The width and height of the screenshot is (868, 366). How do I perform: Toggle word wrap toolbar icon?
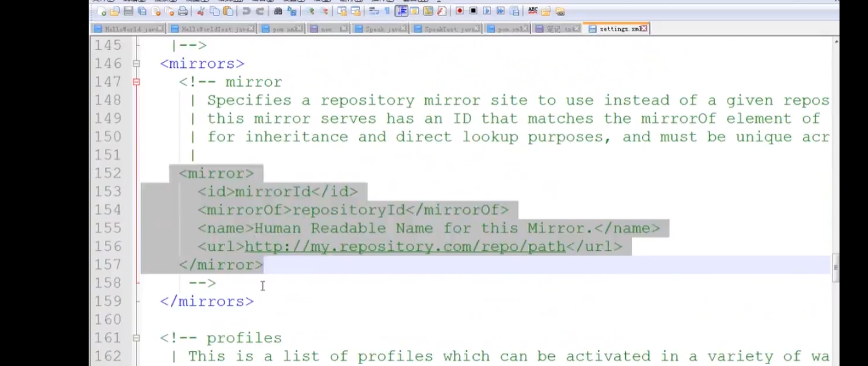(x=373, y=11)
